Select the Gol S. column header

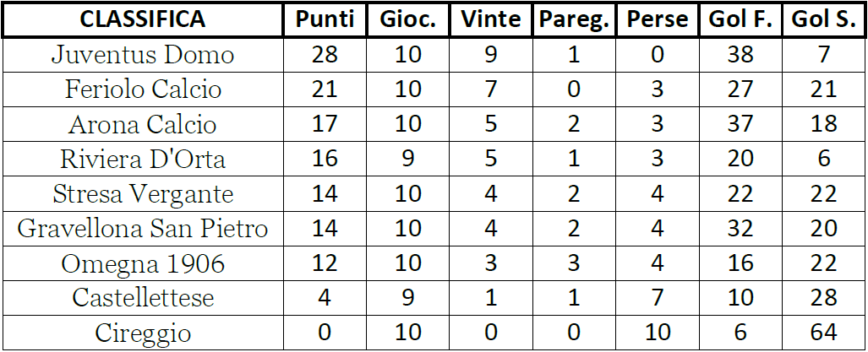click(823, 20)
